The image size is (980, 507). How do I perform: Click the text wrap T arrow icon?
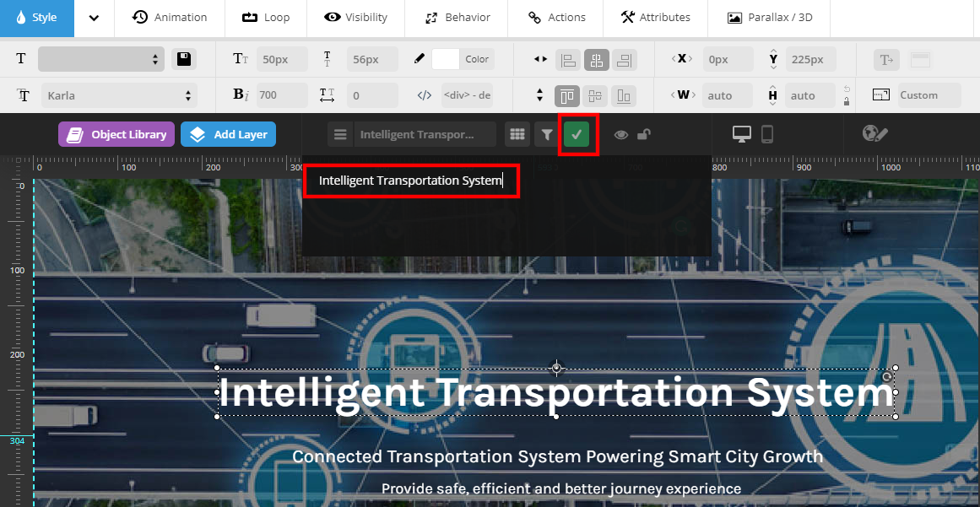886,59
